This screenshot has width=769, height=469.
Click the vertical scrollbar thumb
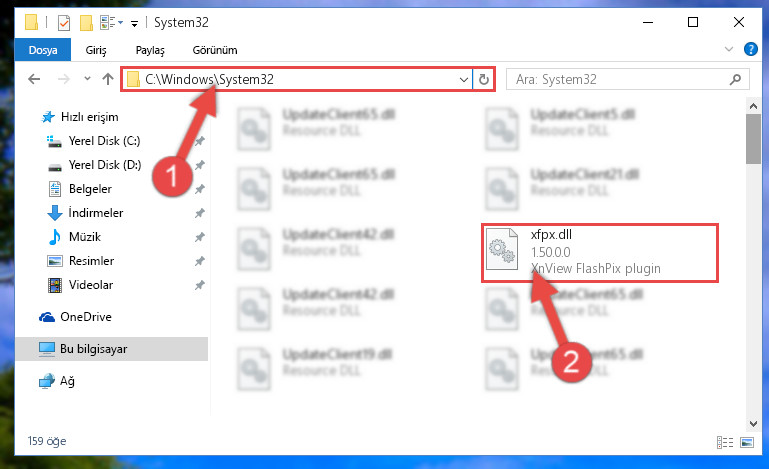pos(753,139)
